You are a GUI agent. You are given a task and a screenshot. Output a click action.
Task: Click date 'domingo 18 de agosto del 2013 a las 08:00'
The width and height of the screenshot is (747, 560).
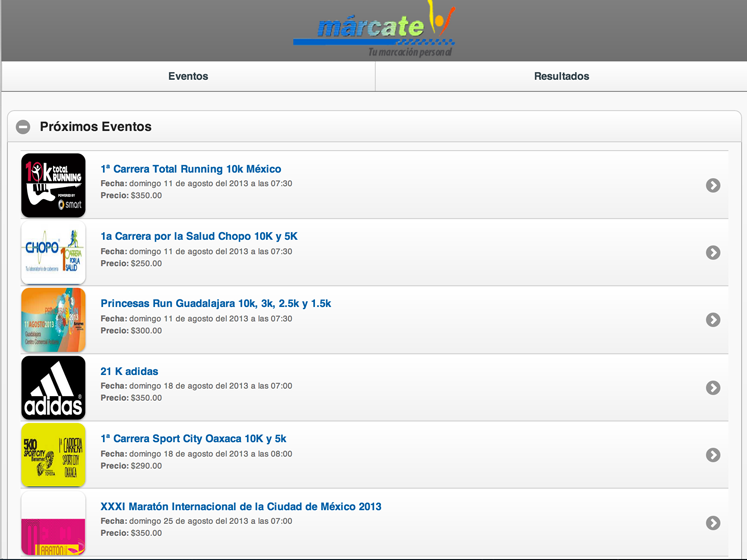click(211, 454)
